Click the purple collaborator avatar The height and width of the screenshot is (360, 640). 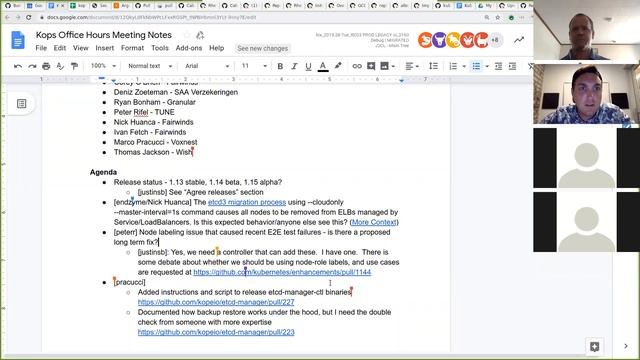point(439,40)
